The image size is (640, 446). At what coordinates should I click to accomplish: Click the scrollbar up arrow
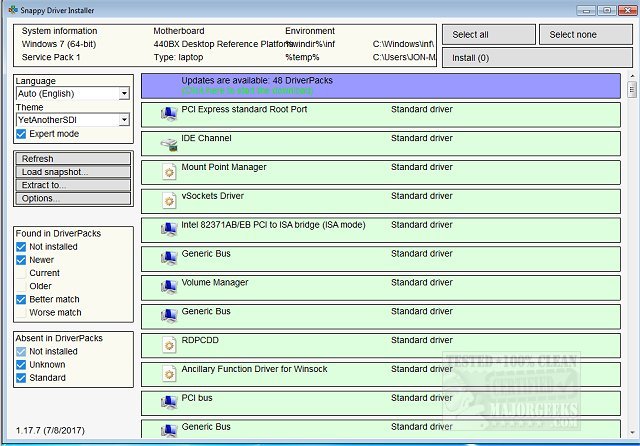[x=632, y=76]
